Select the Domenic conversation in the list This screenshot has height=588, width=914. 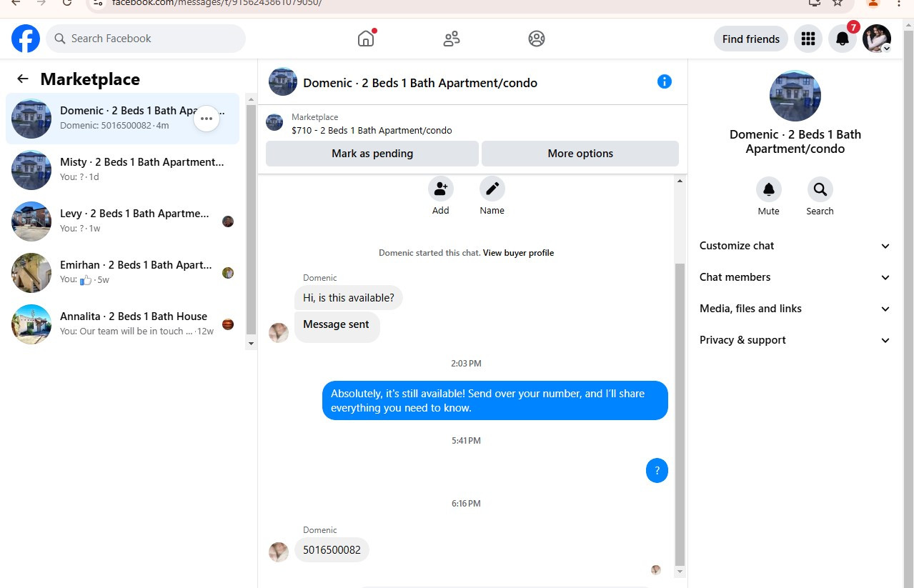pyautogui.click(x=123, y=119)
